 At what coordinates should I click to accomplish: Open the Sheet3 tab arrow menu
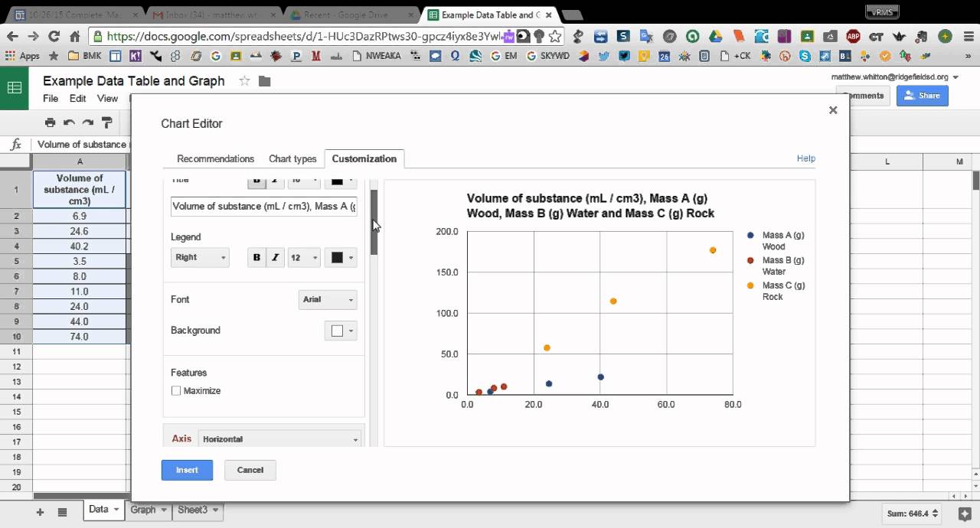coord(216,510)
